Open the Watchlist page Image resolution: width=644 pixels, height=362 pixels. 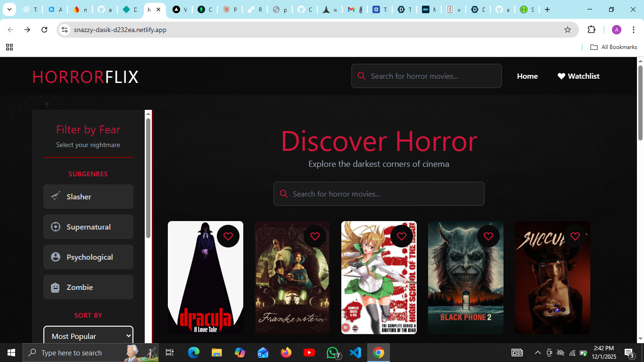click(x=578, y=76)
